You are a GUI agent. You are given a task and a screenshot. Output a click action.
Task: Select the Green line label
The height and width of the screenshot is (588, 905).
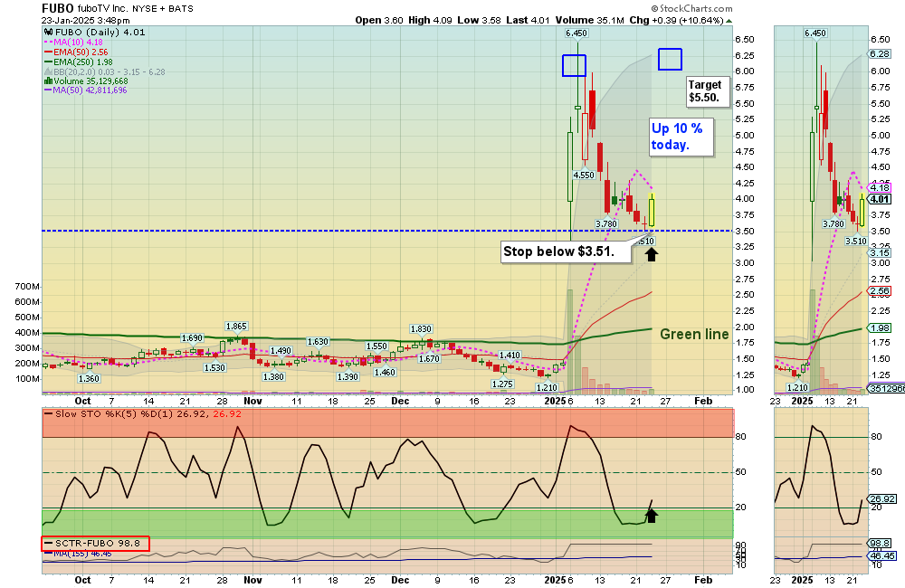click(694, 334)
